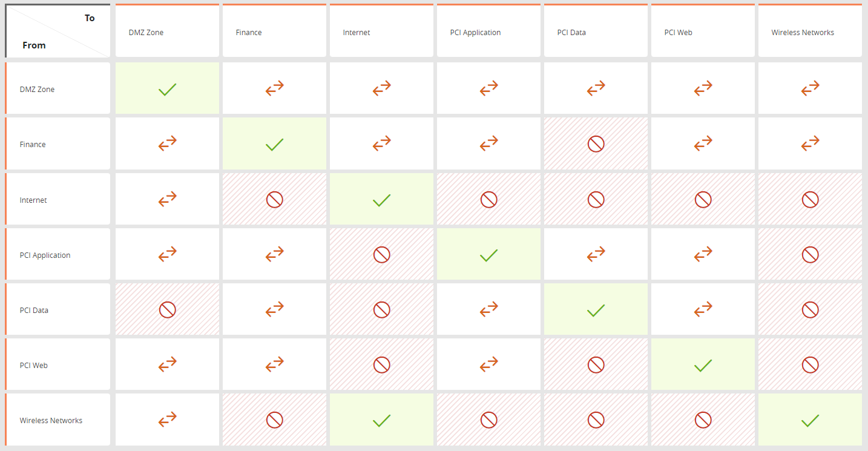Click blocked icon from Internet to Finance
The width and height of the screenshot is (868, 451).
[274, 200]
